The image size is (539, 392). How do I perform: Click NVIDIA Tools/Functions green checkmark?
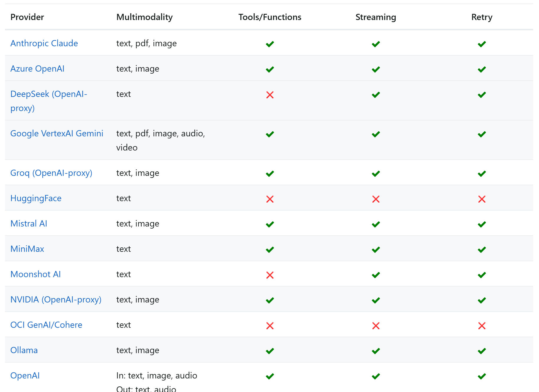(270, 300)
